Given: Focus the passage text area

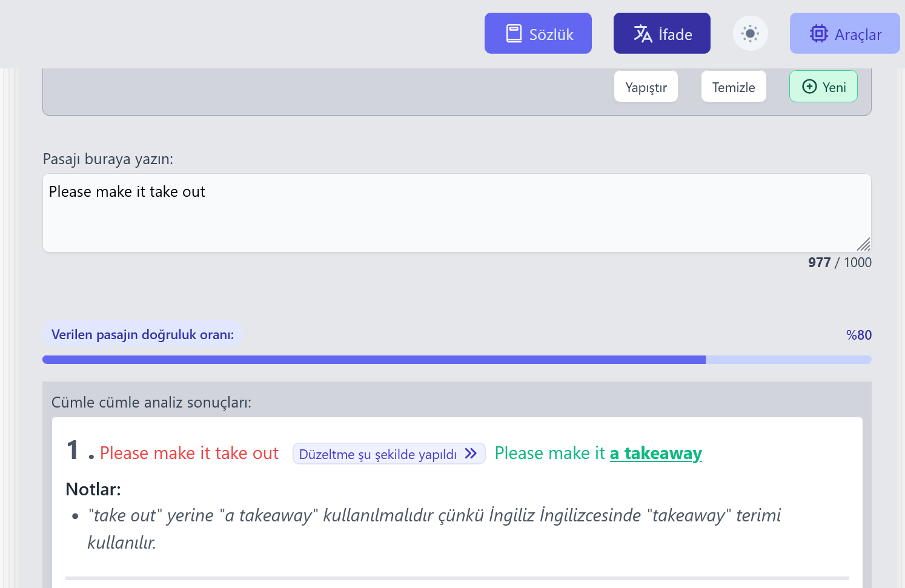Looking at the screenshot, I should pos(457,213).
